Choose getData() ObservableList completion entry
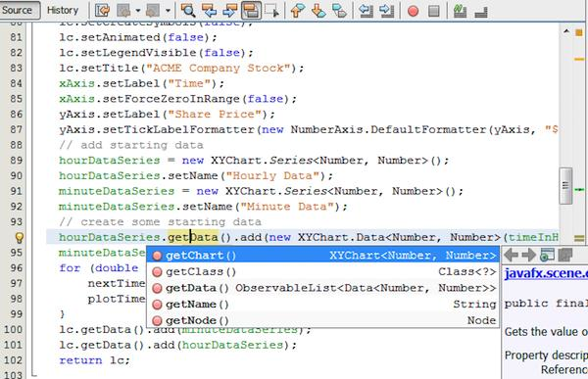The image size is (588, 379). [323, 288]
